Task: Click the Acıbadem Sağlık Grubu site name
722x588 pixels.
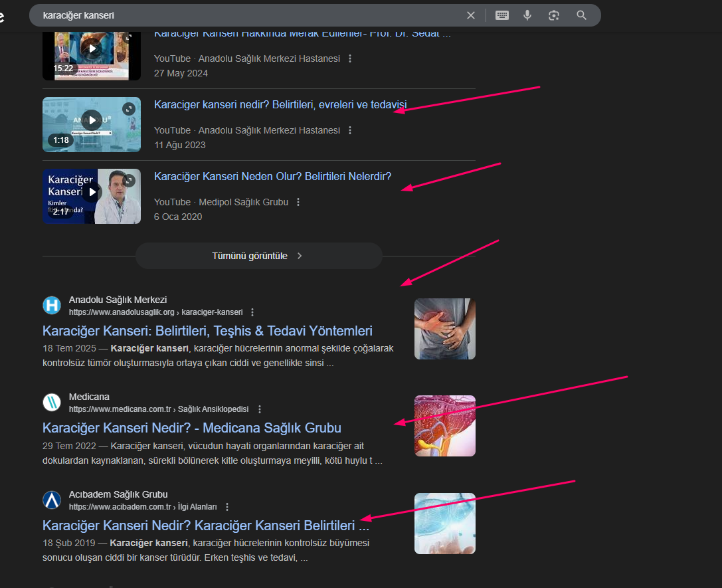Action: click(118, 494)
